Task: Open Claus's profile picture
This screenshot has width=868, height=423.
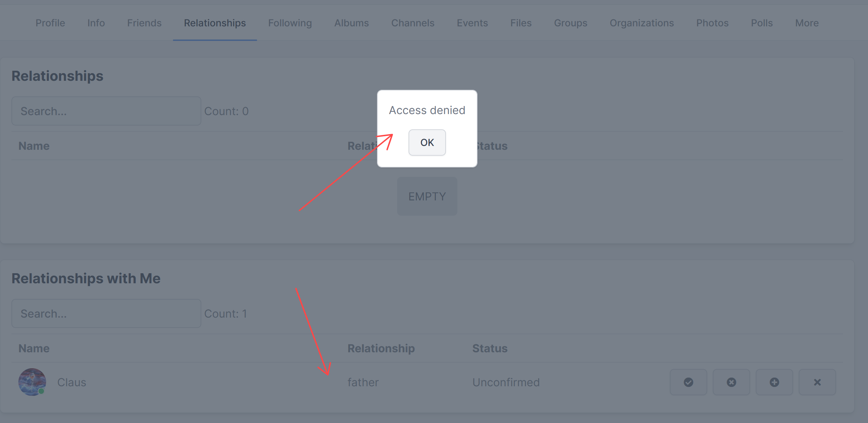Action: pos(32,382)
